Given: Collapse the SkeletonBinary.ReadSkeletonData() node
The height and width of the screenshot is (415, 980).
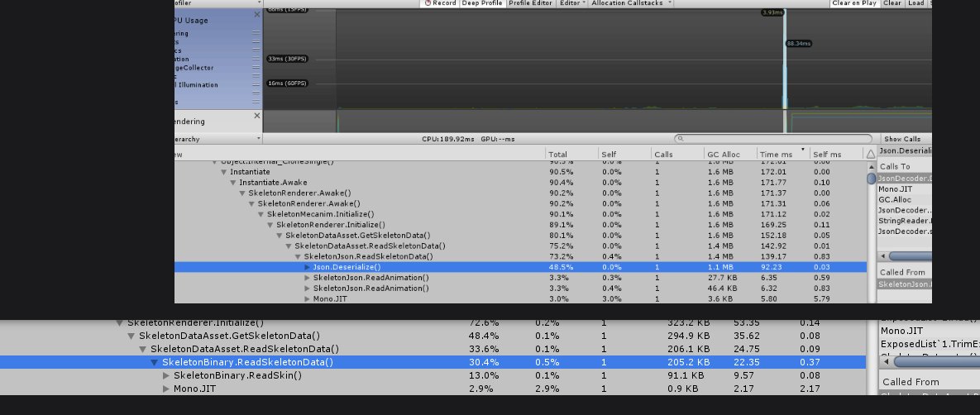Looking at the screenshot, I should click(x=154, y=362).
